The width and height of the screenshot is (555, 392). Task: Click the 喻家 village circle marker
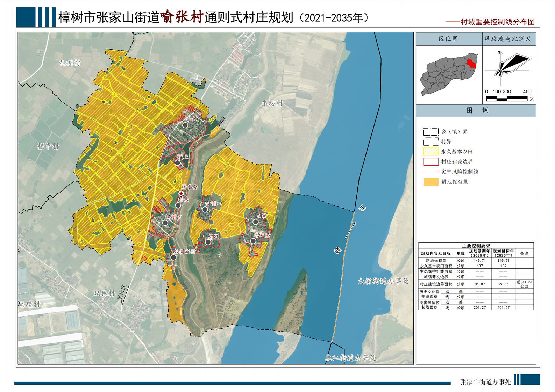point(185,125)
